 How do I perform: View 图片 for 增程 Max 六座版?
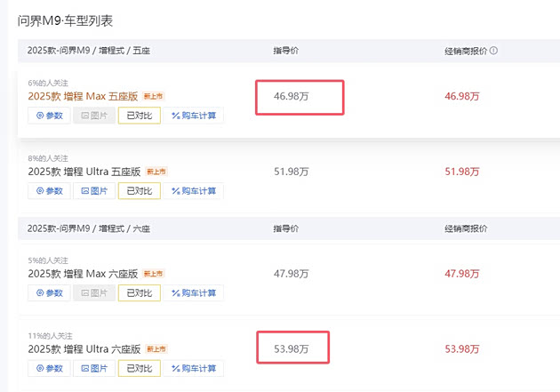[92, 292]
